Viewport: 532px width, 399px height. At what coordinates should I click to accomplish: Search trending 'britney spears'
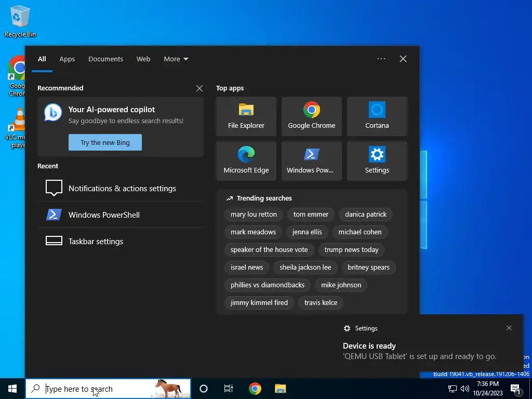(368, 268)
